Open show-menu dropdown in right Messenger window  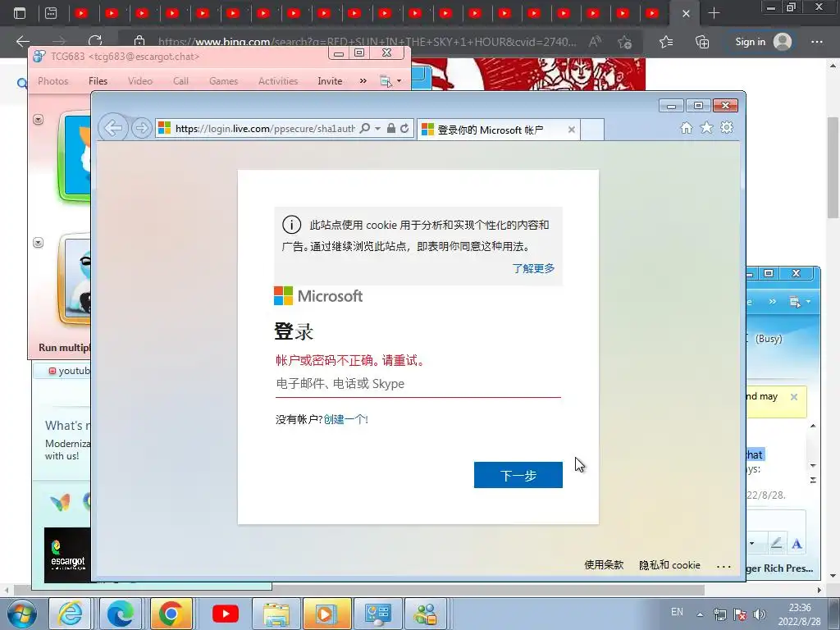[x=800, y=302]
